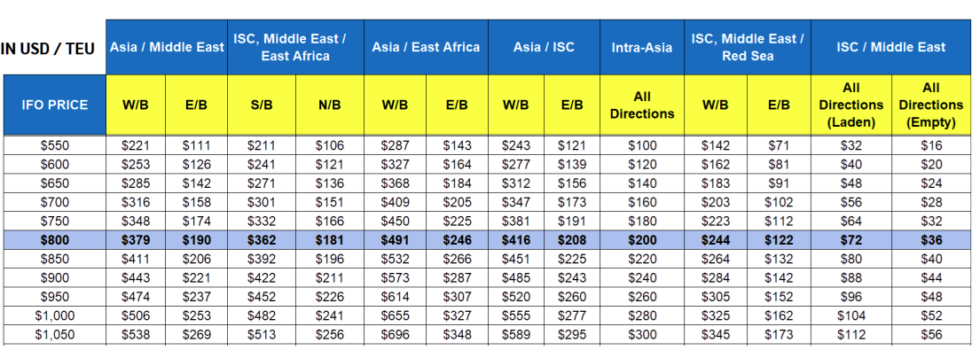Select the Asia / ISC header cell
980x358 pixels.
pos(544,48)
